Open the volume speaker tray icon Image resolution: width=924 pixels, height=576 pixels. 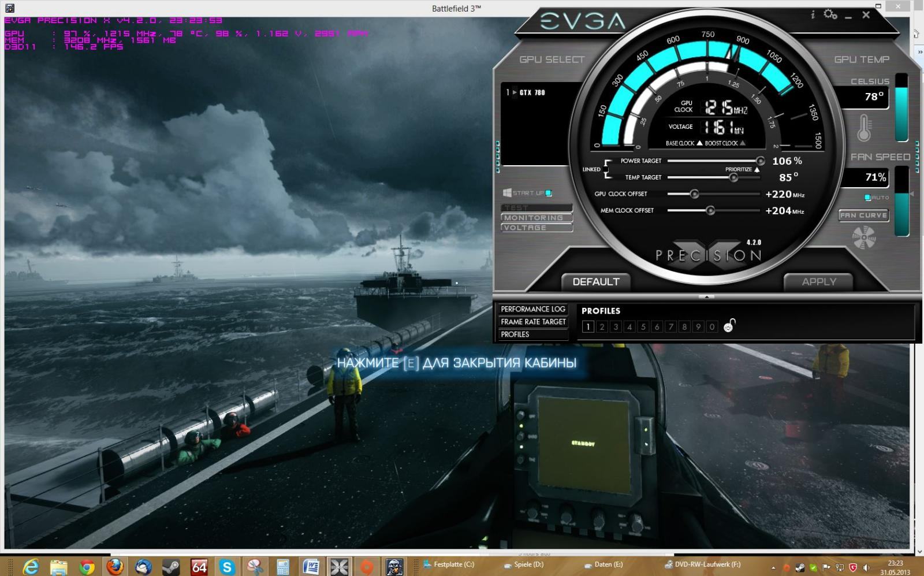pyautogui.click(x=865, y=567)
